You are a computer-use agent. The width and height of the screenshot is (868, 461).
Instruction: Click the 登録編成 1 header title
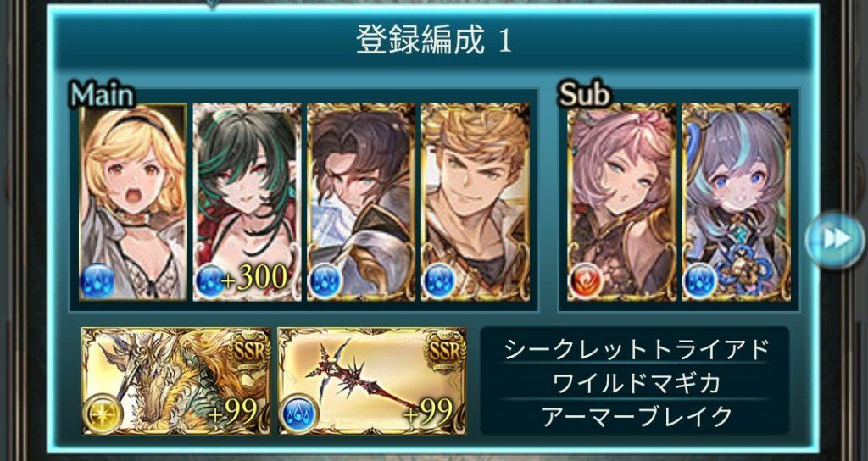(434, 39)
